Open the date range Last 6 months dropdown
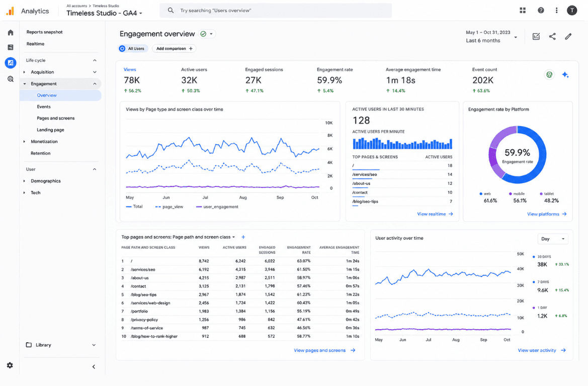 (491, 36)
